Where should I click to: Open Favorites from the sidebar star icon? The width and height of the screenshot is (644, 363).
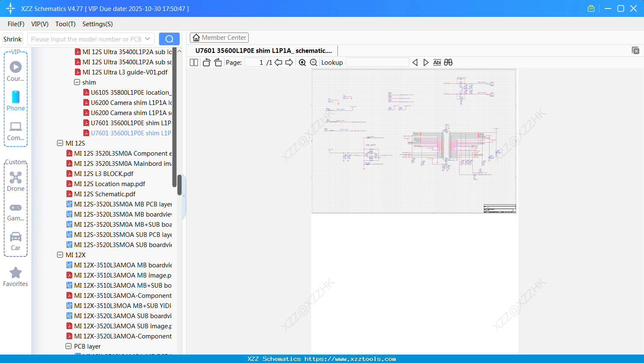tap(16, 276)
